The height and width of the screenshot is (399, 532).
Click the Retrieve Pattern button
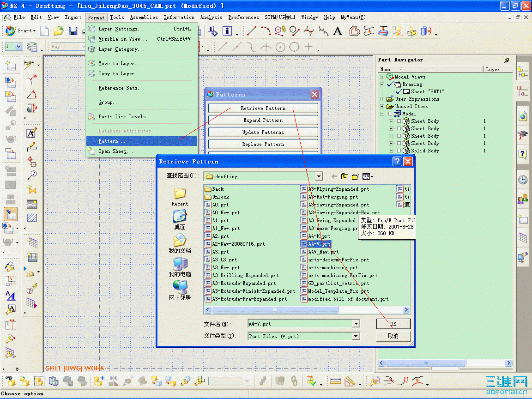[x=263, y=108]
